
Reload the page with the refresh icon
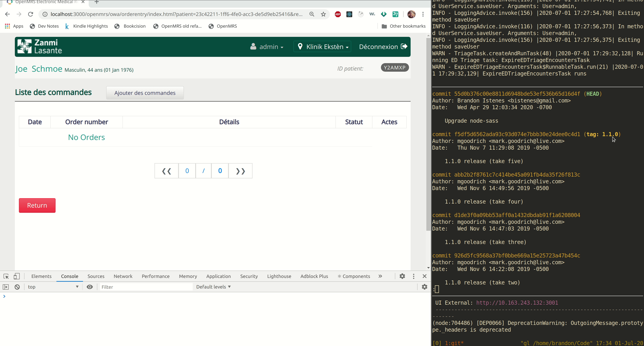pyautogui.click(x=31, y=14)
